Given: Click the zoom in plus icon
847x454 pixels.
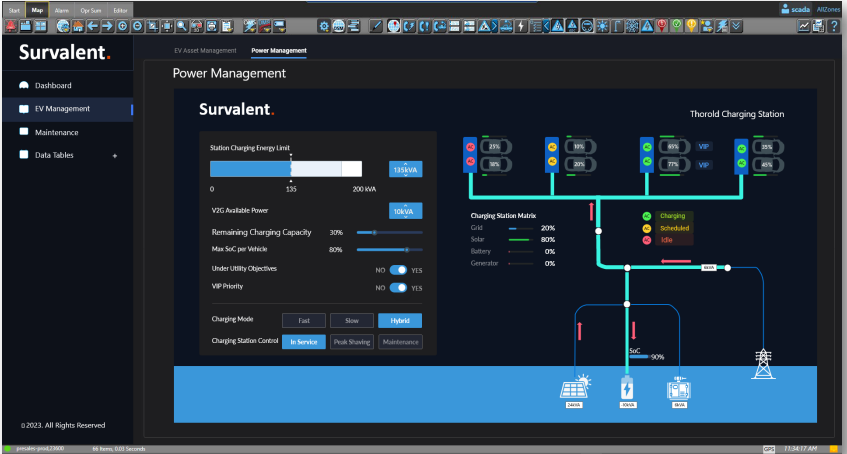Looking at the screenshot, I should pos(122,25).
